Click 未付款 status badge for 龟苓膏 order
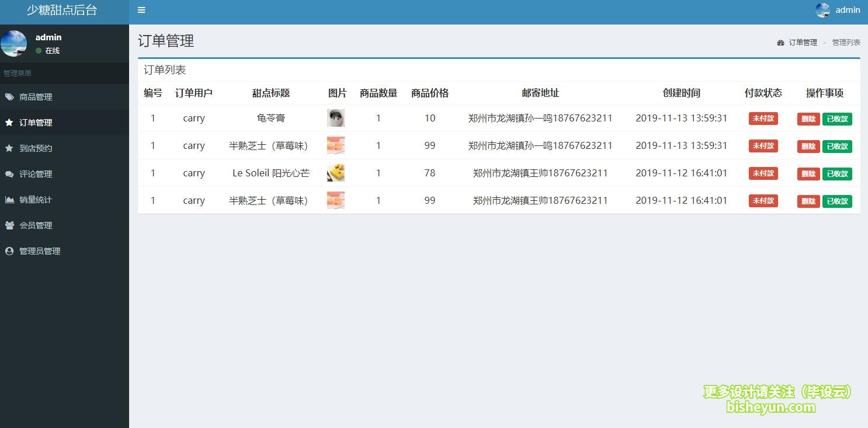868x428 pixels. 763,119
